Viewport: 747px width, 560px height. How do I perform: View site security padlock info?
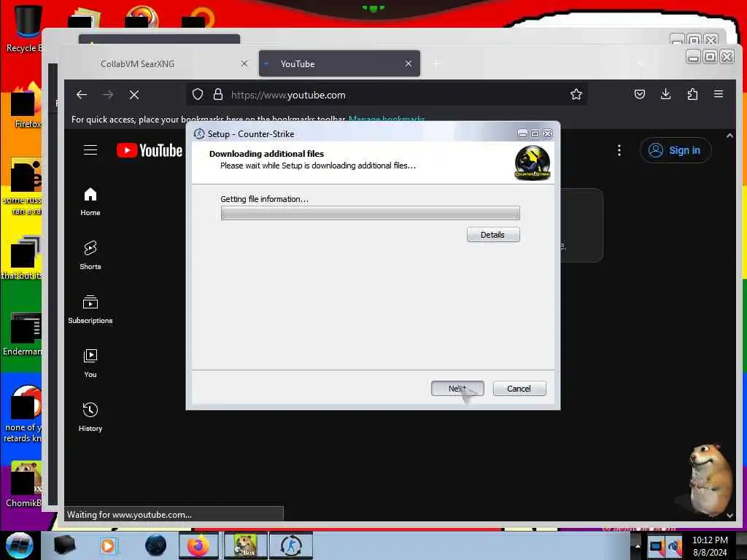tap(218, 95)
